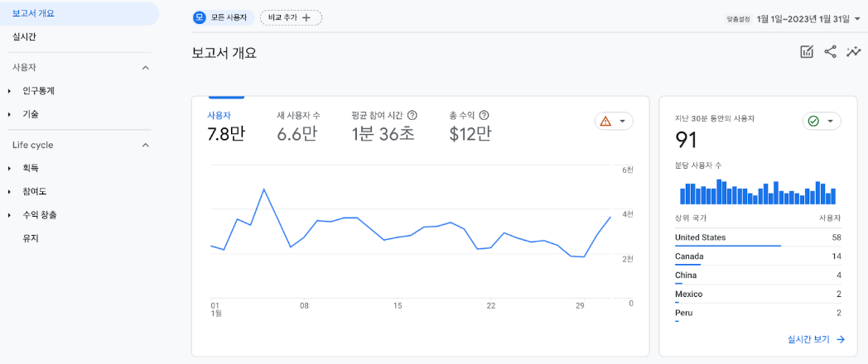
Task: Click help icon beside 총 수익
Action: click(x=485, y=116)
